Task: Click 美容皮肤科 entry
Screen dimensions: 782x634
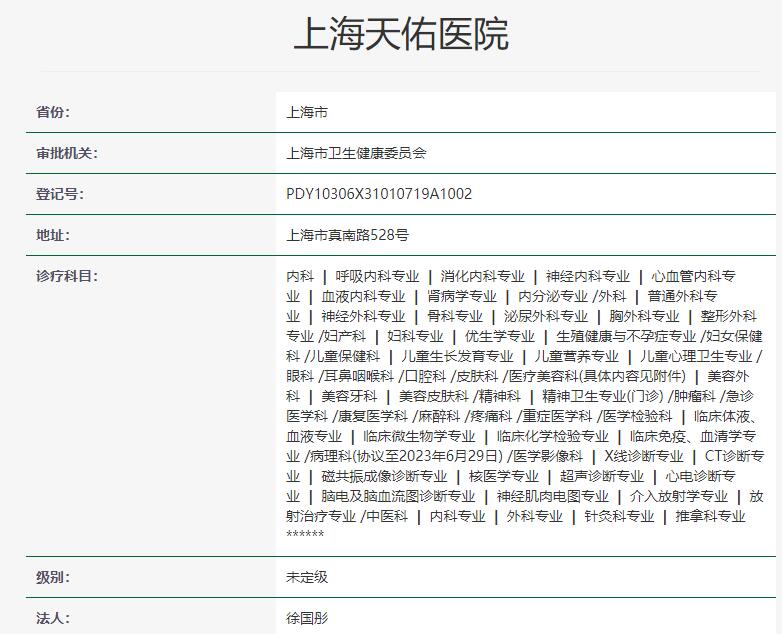Action: (x=434, y=396)
